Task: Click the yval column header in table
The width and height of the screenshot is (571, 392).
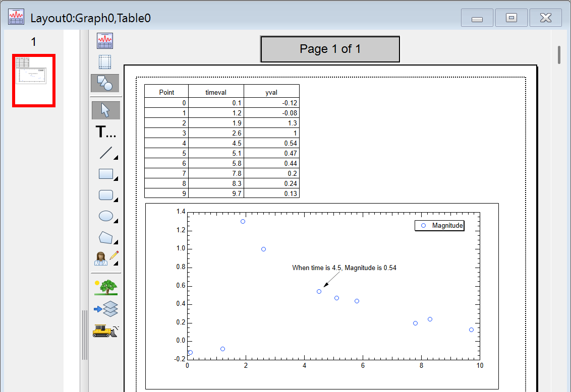Action: coord(271,92)
